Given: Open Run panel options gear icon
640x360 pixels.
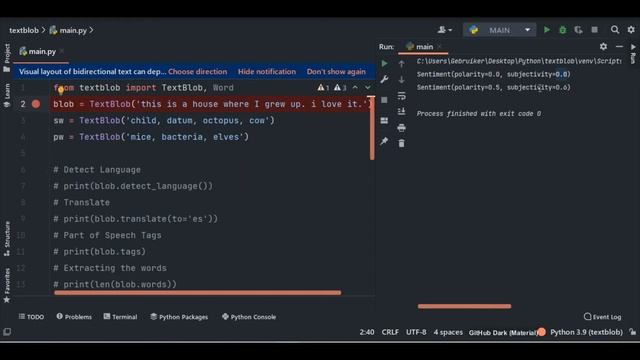Looking at the screenshot, I should [x=603, y=47].
